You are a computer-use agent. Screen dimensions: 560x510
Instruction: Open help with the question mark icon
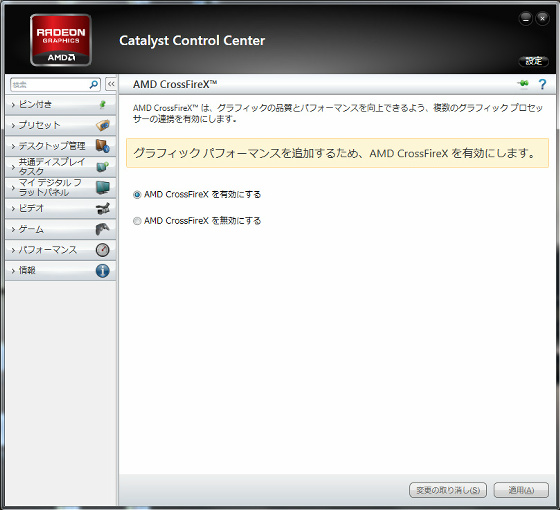pyautogui.click(x=542, y=84)
